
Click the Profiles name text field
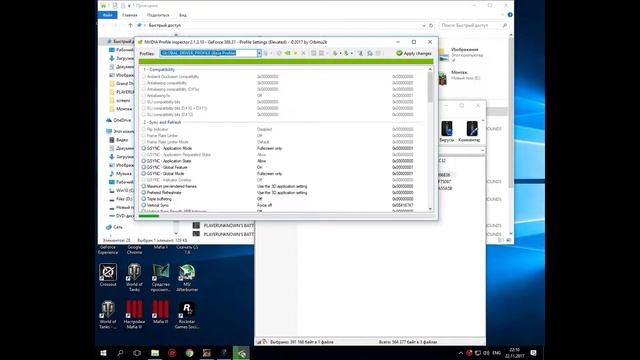pyautogui.click(x=208, y=53)
